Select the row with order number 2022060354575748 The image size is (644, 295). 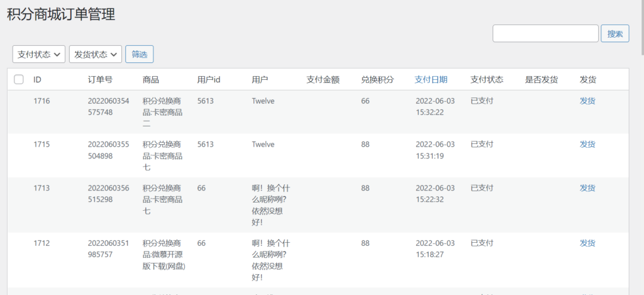318,112
